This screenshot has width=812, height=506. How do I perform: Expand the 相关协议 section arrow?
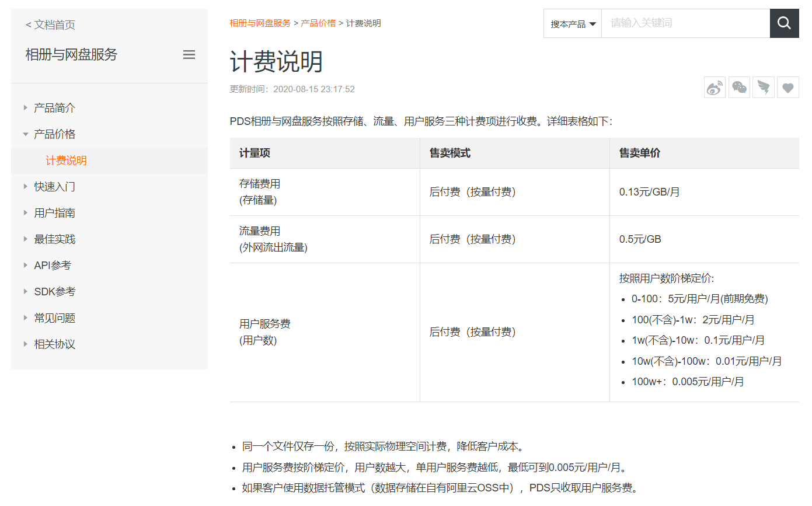coord(26,344)
